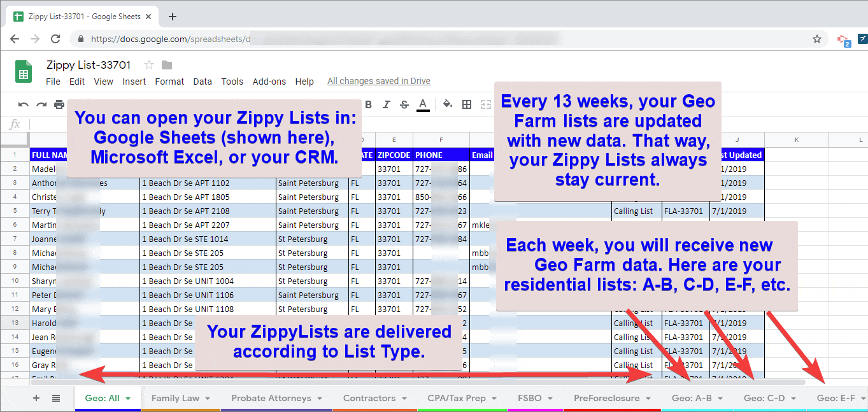Select column K header
Image resolution: width=868 pixels, height=412 pixels.
(x=796, y=139)
